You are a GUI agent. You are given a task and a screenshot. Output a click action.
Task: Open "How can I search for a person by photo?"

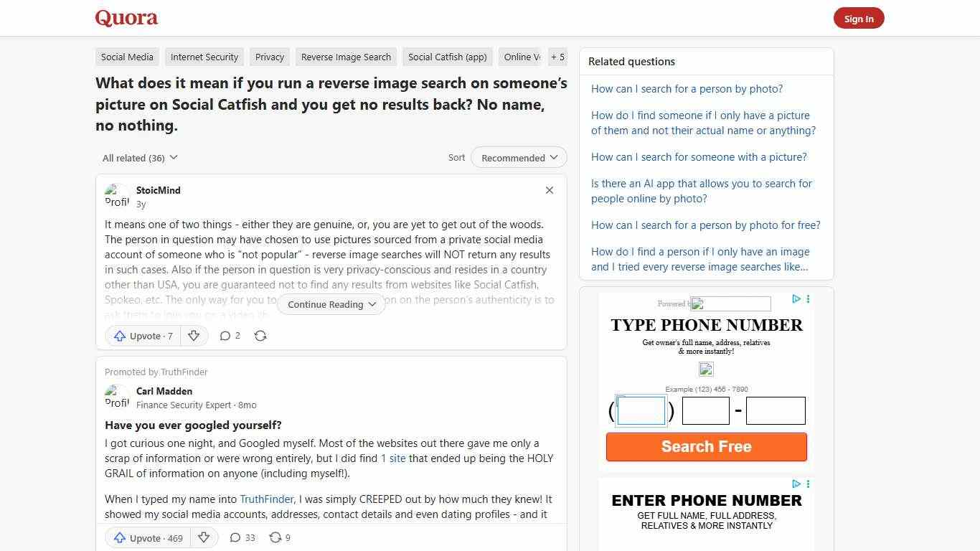coord(687,89)
